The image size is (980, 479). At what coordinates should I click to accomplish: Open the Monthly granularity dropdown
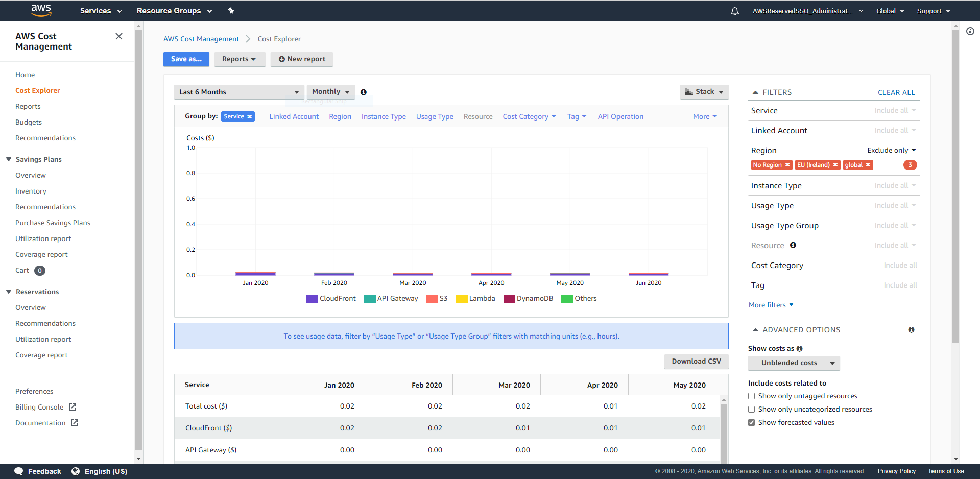(x=330, y=92)
